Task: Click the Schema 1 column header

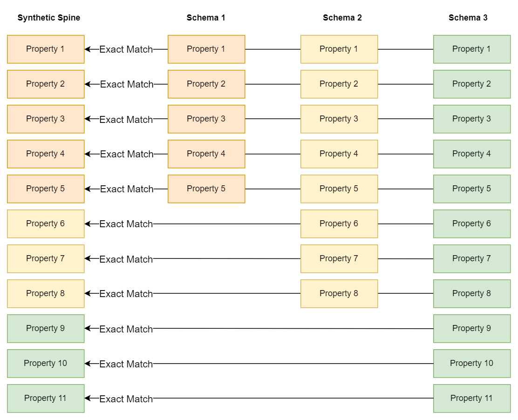Action: 206,18
